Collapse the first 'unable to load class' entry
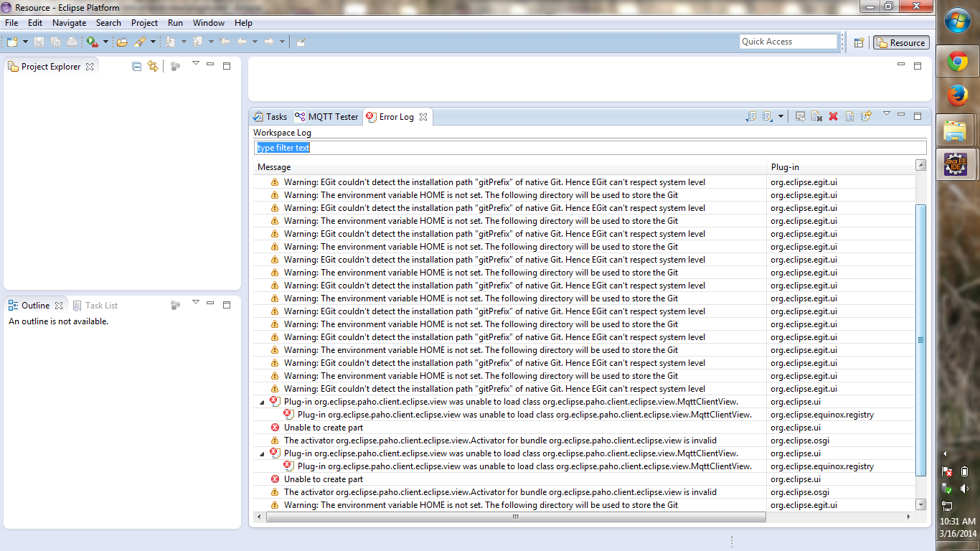980x551 pixels. point(262,402)
